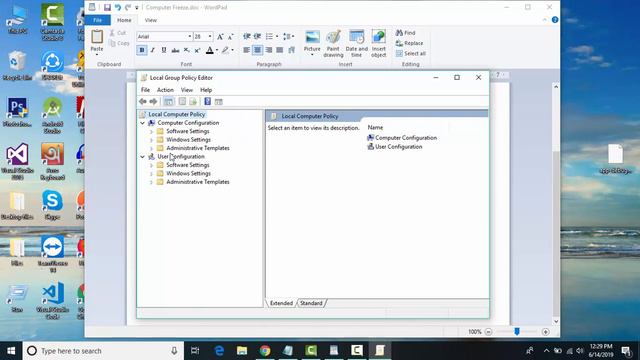Click Back arrow in Group Policy Editor toolbar

[x=142, y=102]
